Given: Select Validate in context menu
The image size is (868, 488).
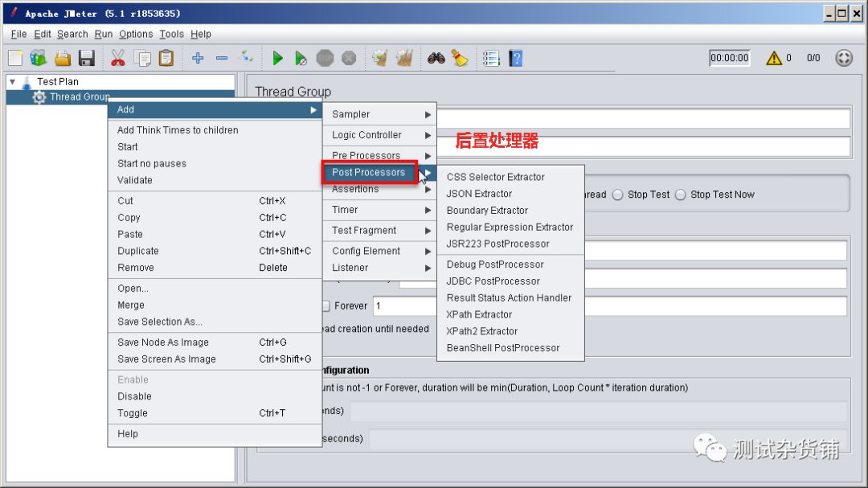Looking at the screenshot, I should click(x=215, y=179).
